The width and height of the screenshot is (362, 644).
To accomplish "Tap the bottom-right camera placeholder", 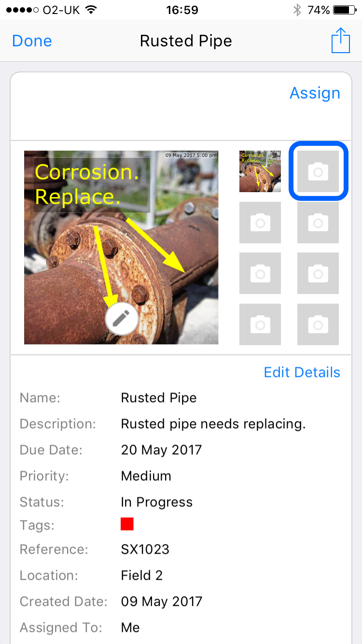I will coord(318,324).
